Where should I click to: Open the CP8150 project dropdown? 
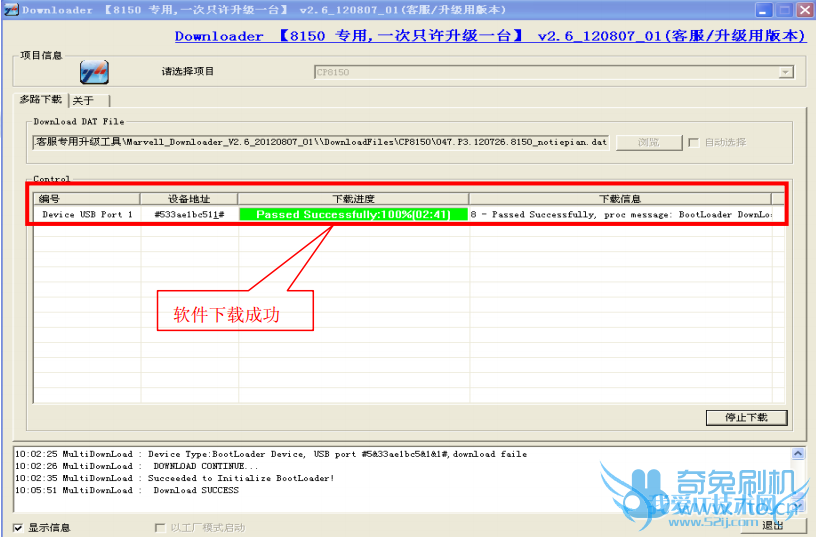pos(786,72)
